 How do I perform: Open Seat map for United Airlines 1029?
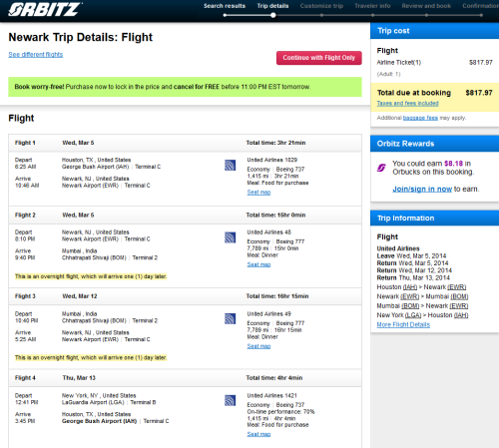[258, 193]
